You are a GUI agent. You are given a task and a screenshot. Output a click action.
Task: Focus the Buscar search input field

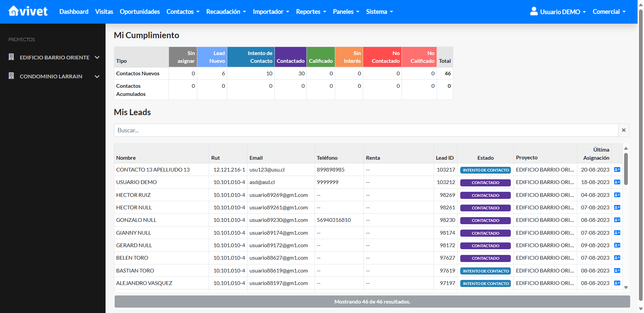pos(366,130)
